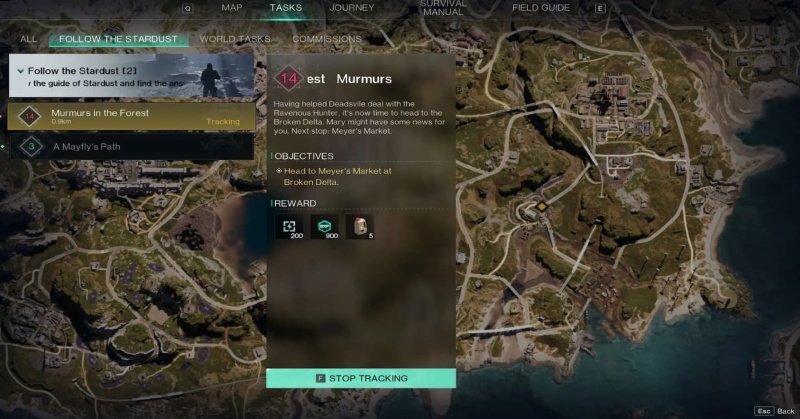Viewport: 800px width, 419px height.
Task: Select the 200 experience reward icon
Action: pyautogui.click(x=289, y=227)
